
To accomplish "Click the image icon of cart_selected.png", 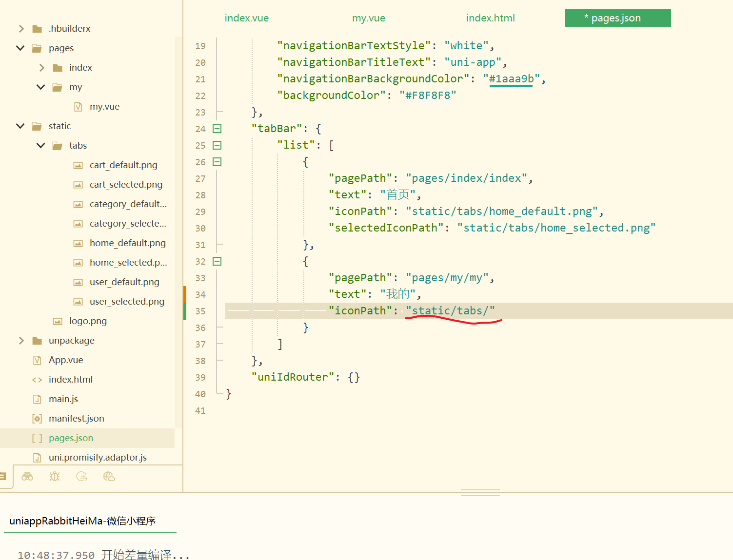I will [78, 185].
